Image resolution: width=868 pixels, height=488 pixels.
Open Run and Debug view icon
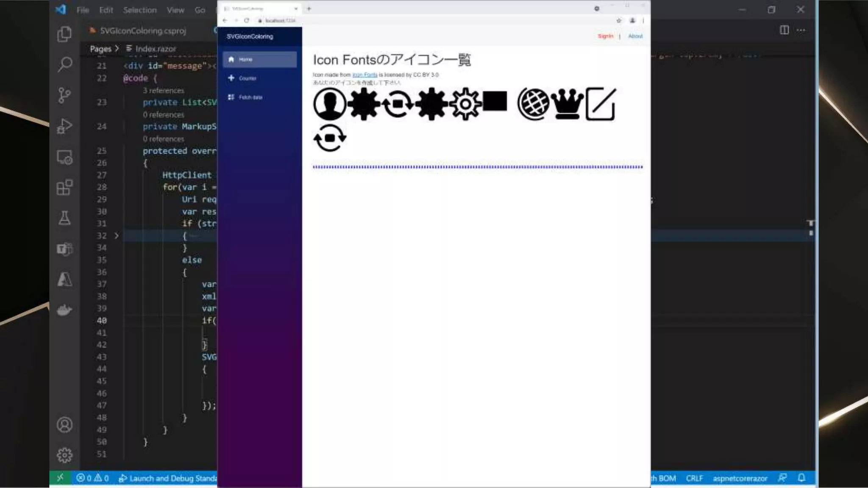click(64, 126)
